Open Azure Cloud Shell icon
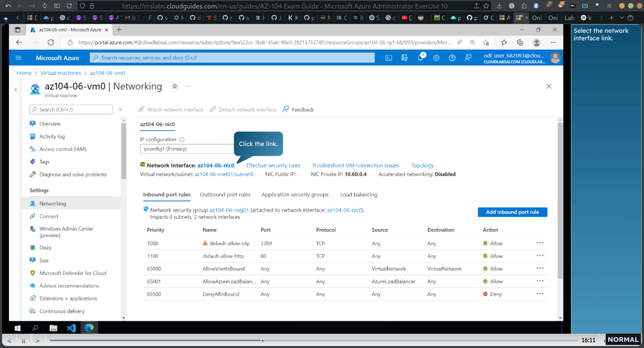644x348 pixels. tap(389, 58)
